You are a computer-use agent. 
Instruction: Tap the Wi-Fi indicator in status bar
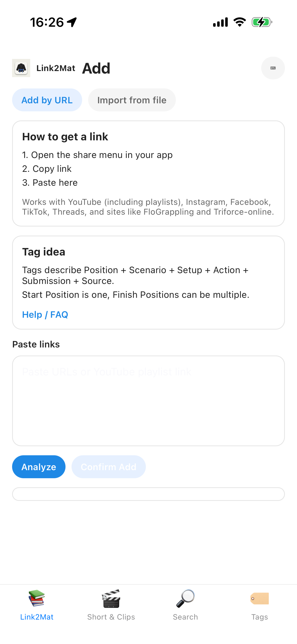[x=239, y=22]
